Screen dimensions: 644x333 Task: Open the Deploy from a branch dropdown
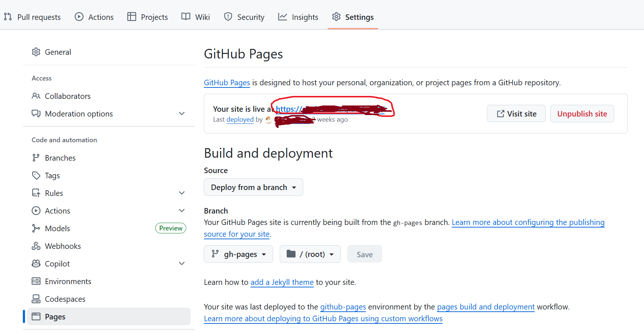[x=254, y=187]
